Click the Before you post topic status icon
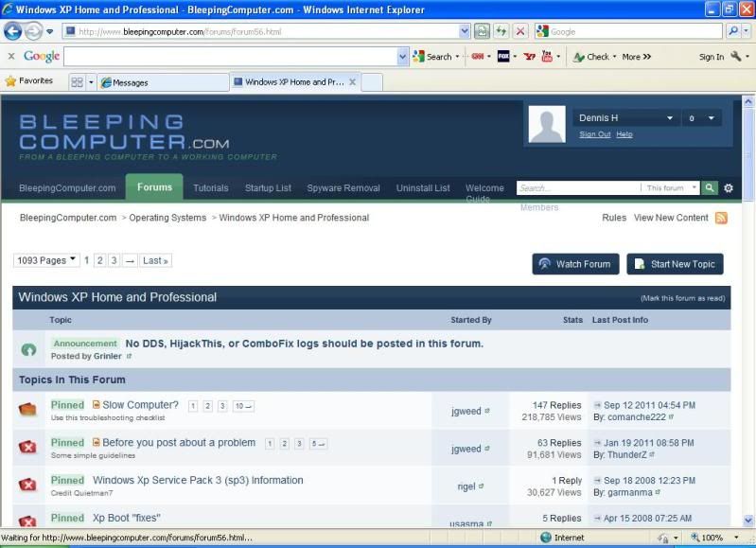This screenshot has width=756, height=548. 27,447
